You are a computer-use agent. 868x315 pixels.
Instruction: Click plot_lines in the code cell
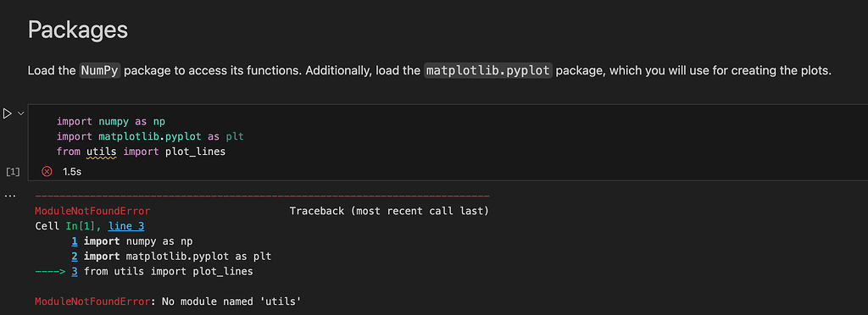[x=196, y=152]
